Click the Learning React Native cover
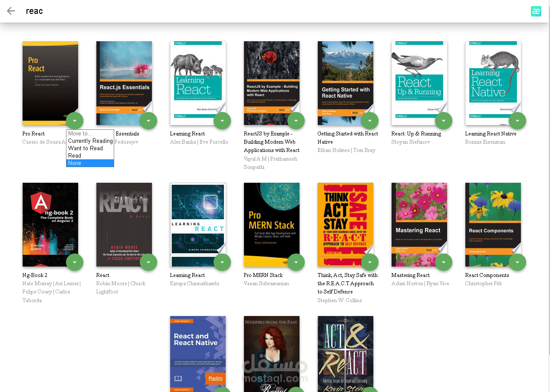The width and height of the screenshot is (550, 392). (493, 83)
